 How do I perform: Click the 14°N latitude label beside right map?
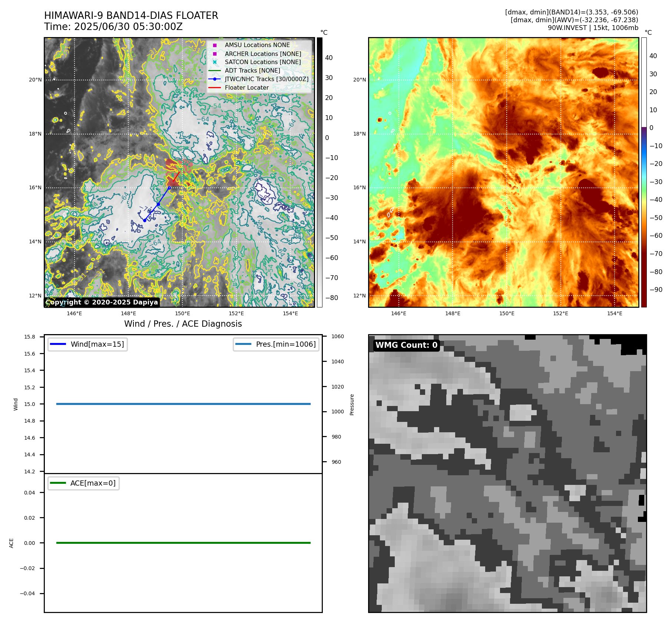(360, 242)
